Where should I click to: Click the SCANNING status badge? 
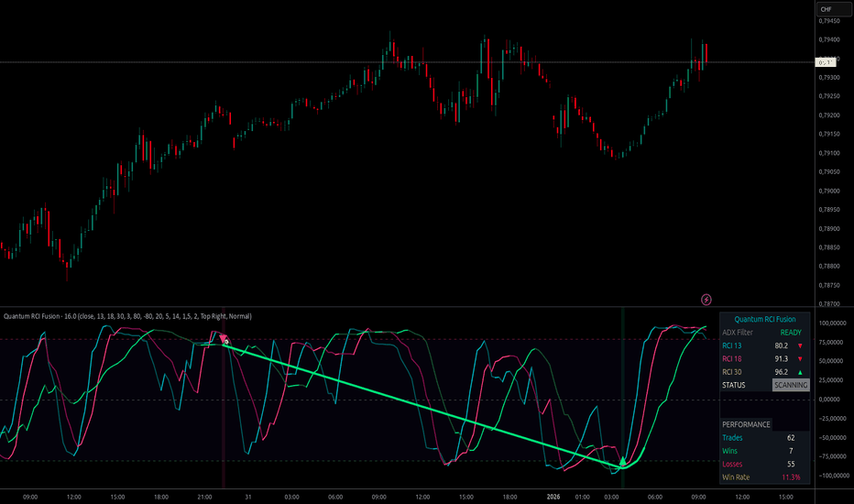[x=790, y=386]
